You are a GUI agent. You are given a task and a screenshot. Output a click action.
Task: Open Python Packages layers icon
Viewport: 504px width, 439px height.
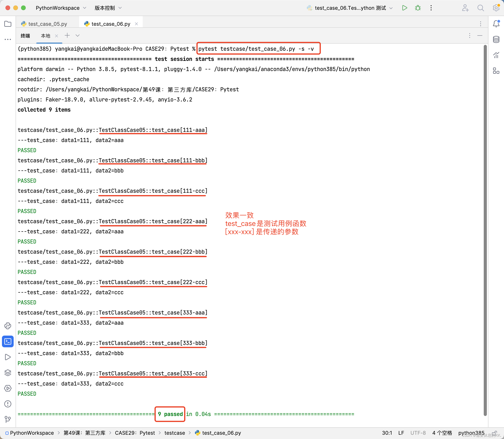click(8, 373)
